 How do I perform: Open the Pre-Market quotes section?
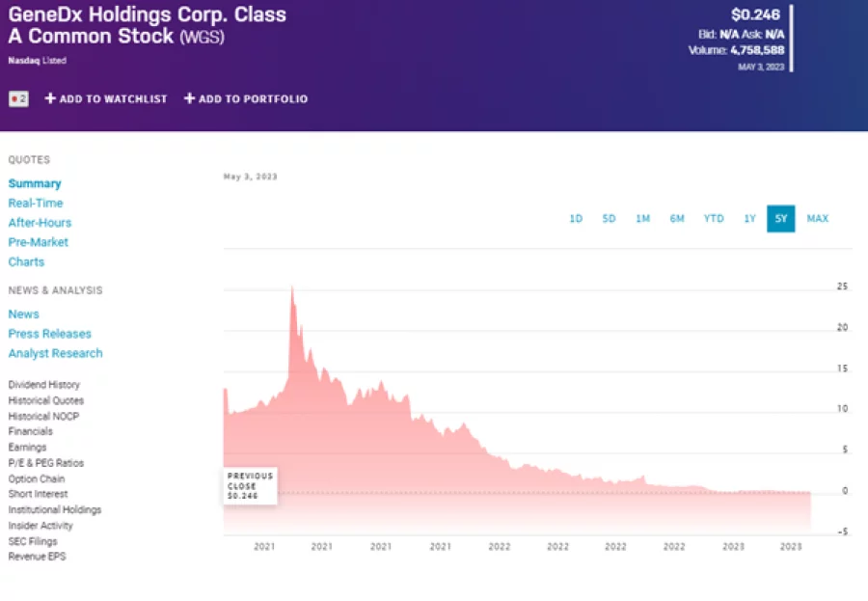[x=38, y=242]
